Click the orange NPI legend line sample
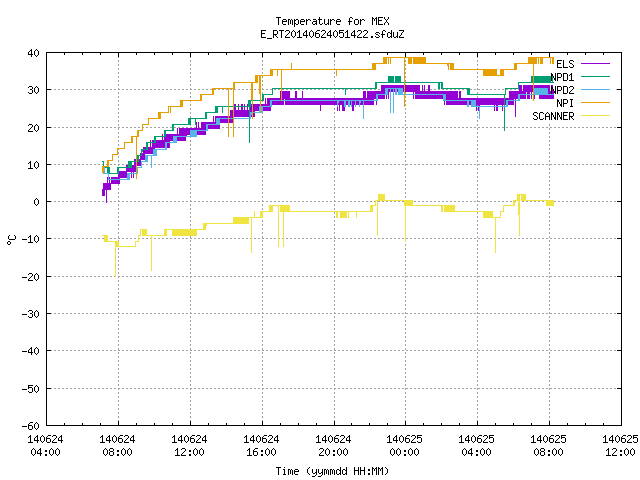Image resolution: width=640 pixels, height=480 pixels. 596,102
